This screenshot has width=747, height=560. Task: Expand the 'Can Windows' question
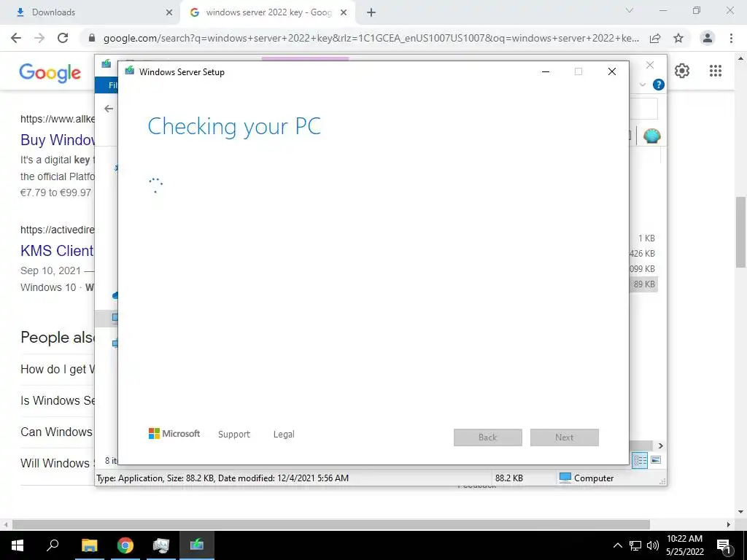pyautogui.click(x=57, y=432)
